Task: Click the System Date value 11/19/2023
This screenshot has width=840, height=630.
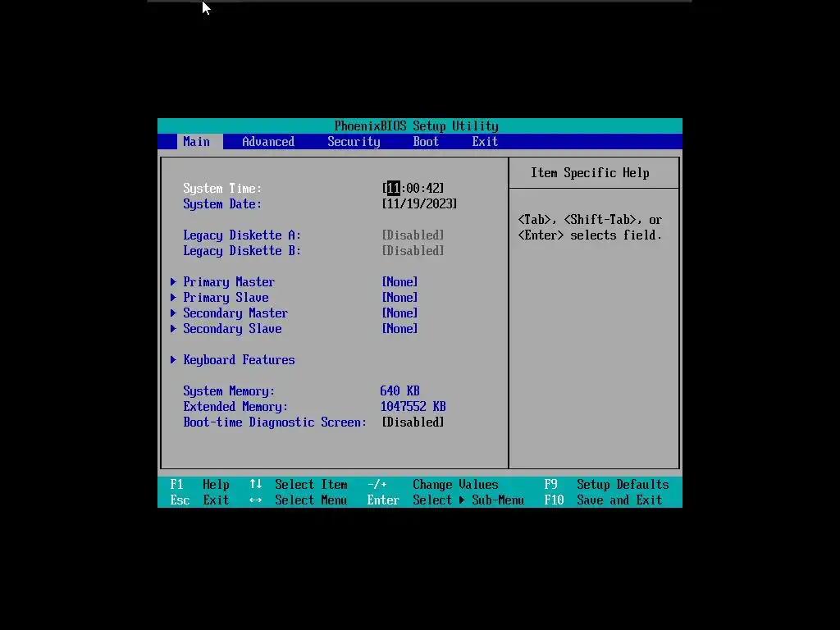Action: click(x=419, y=203)
